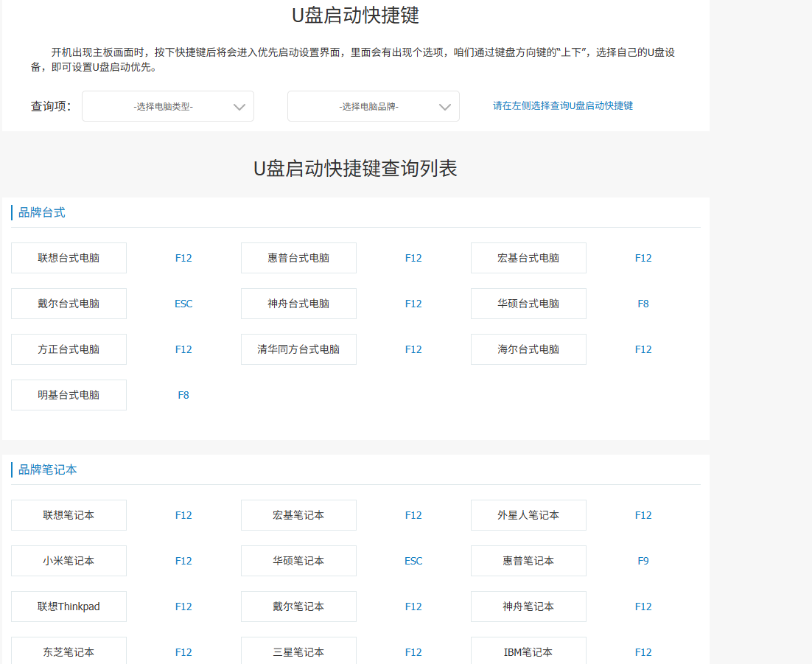Open the 选择电脑类型 dropdown
The height and width of the screenshot is (664, 812).
(168, 106)
